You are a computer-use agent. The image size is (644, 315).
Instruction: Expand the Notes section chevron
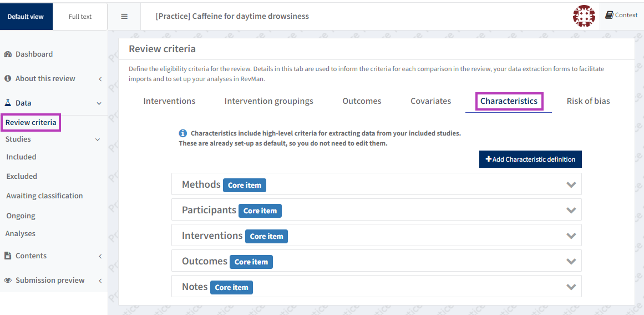pyautogui.click(x=571, y=287)
